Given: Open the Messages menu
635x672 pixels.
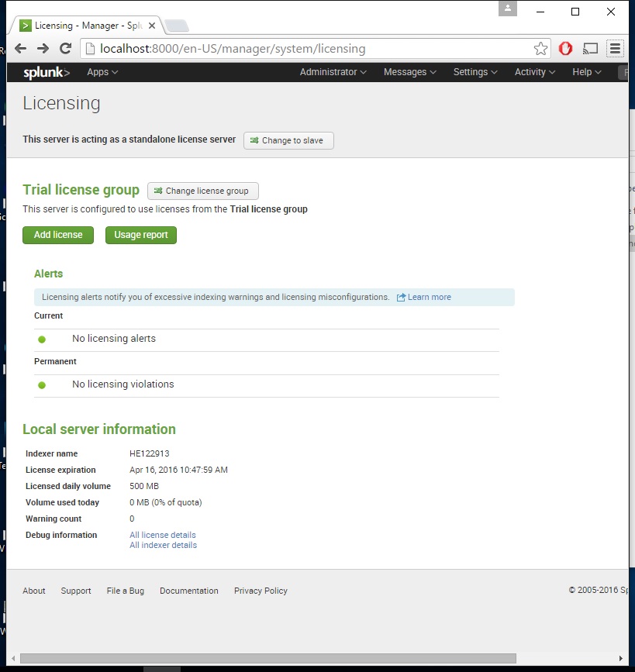Looking at the screenshot, I should pos(409,72).
